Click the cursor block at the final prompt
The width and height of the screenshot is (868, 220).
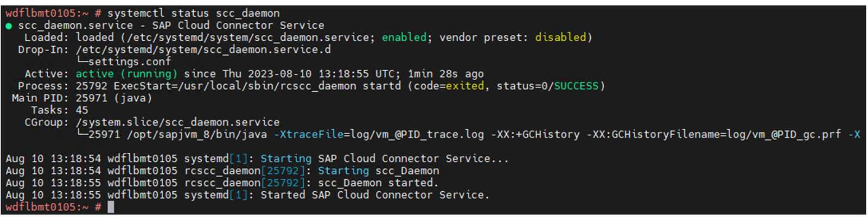point(111,207)
